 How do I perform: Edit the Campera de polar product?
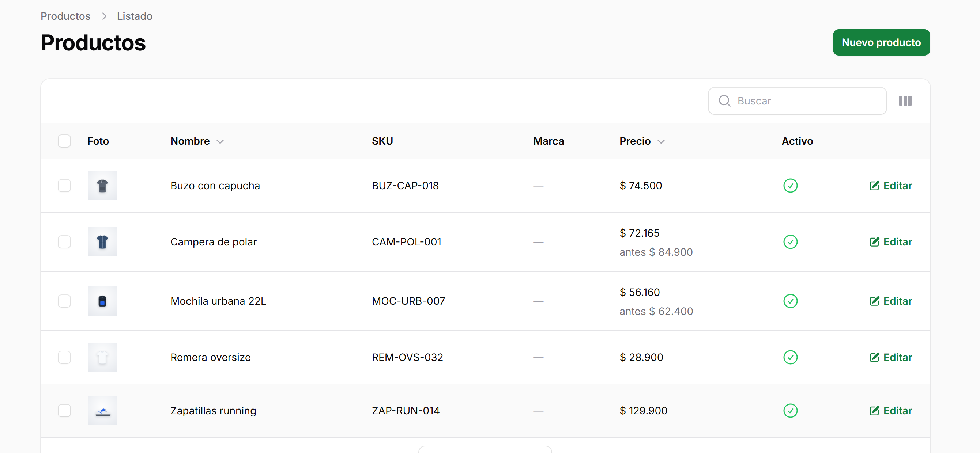pyautogui.click(x=891, y=242)
